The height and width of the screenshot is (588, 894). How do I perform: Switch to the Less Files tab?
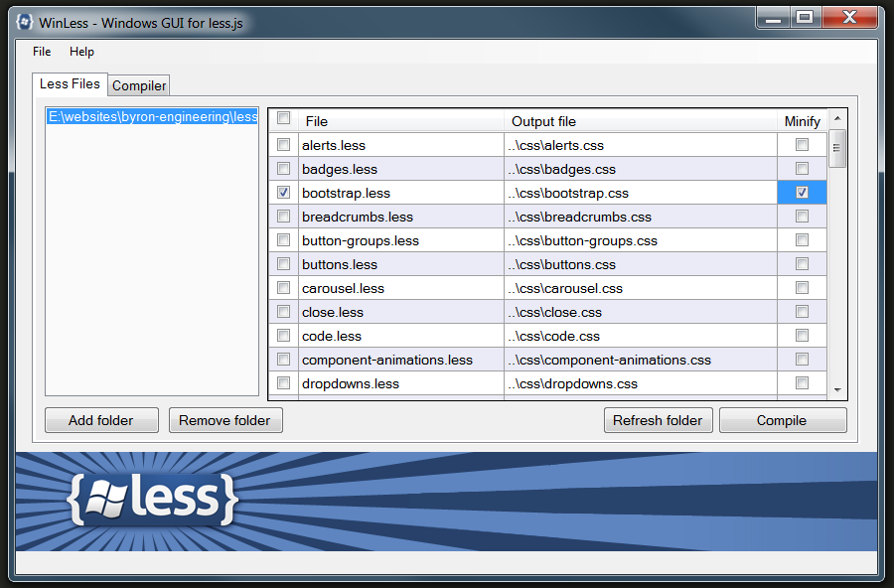coord(70,83)
